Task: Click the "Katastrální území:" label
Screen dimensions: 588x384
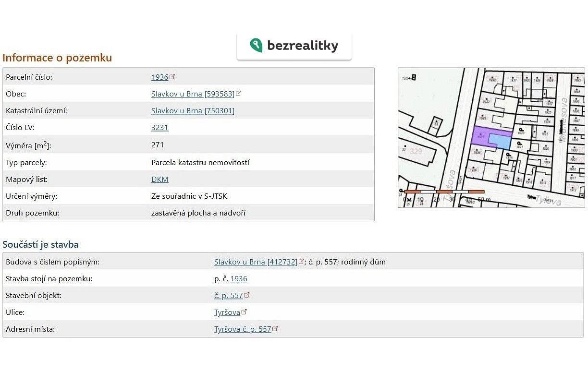Action: click(x=37, y=111)
